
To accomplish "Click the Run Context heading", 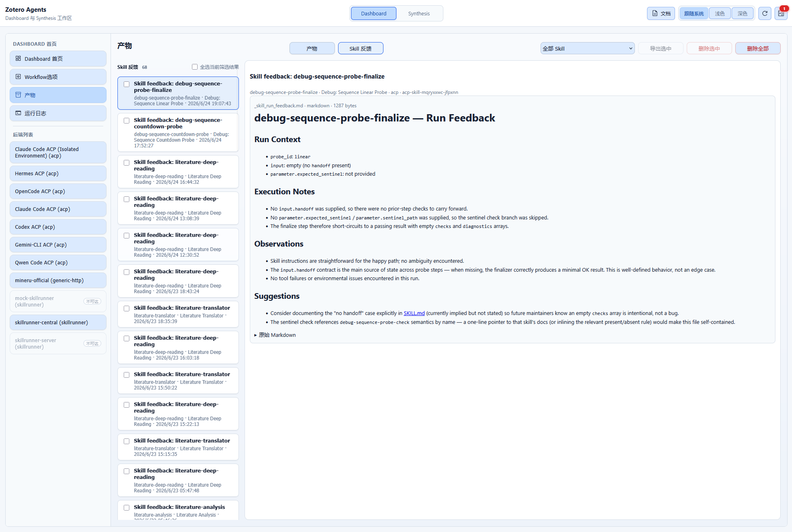I will point(277,139).
